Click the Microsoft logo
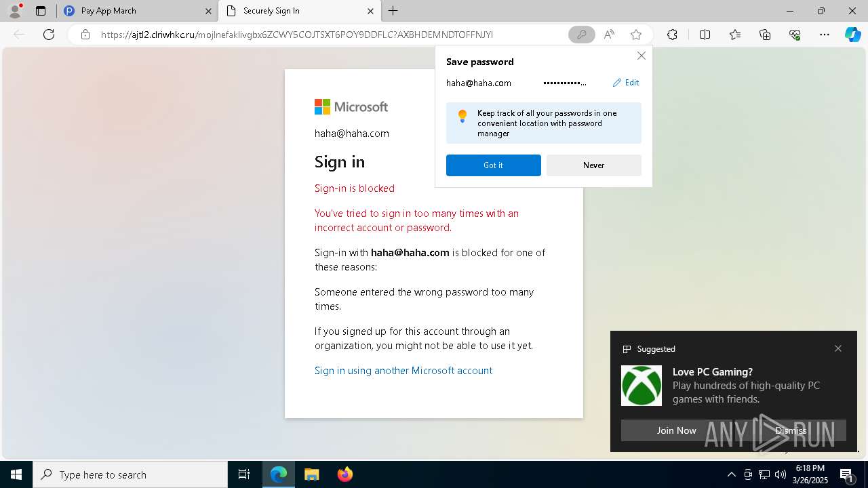 click(351, 106)
